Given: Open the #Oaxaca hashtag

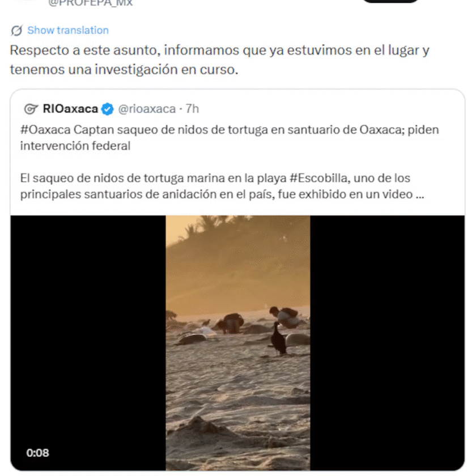Looking at the screenshot, I should click(x=45, y=130).
